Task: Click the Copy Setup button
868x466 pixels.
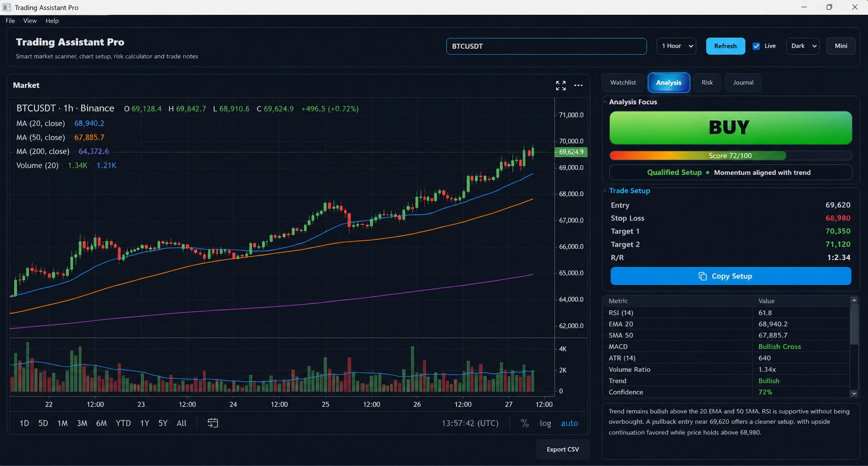Action: pos(731,276)
